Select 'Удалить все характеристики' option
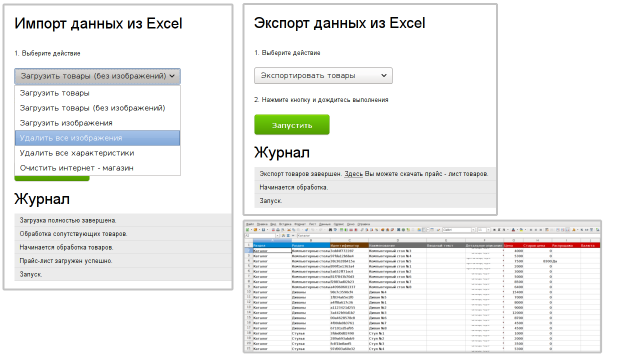The image size is (640, 360). tap(97, 153)
